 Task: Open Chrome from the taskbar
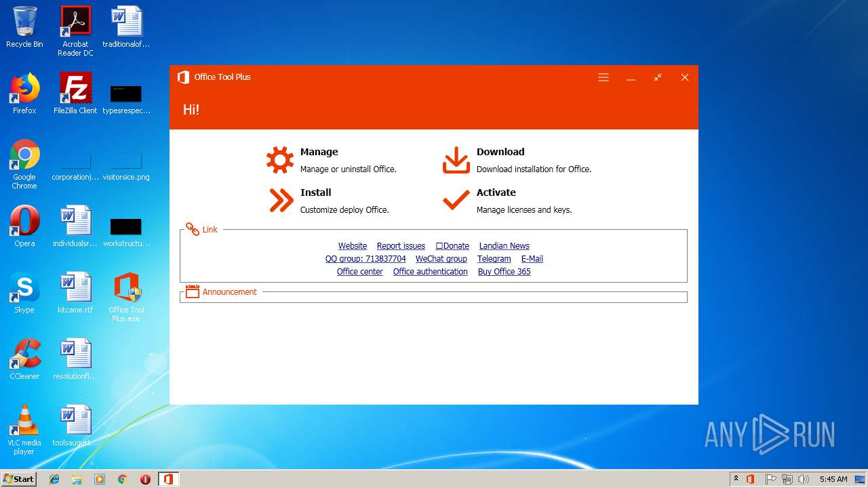pos(123,479)
